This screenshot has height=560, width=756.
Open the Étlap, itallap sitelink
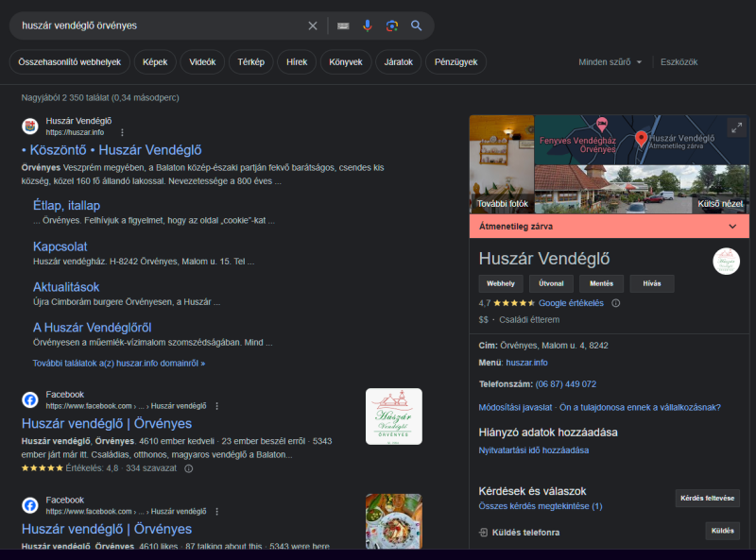tap(66, 205)
